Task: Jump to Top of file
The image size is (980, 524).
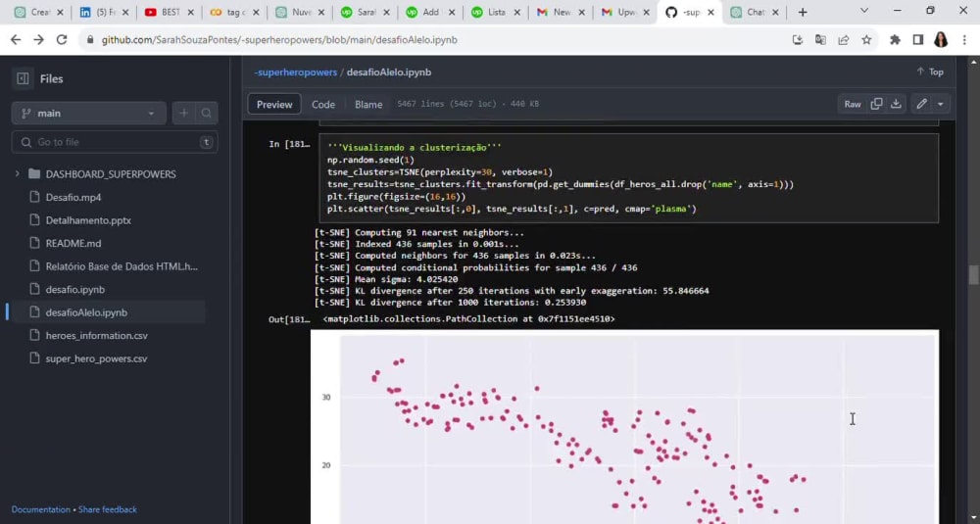Action: click(930, 71)
